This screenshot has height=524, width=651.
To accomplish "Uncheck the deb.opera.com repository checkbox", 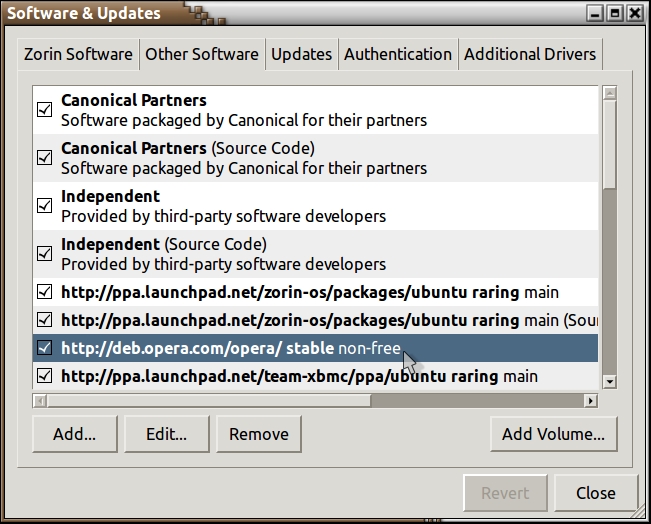I will pyautogui.click(x=44, y=348).
